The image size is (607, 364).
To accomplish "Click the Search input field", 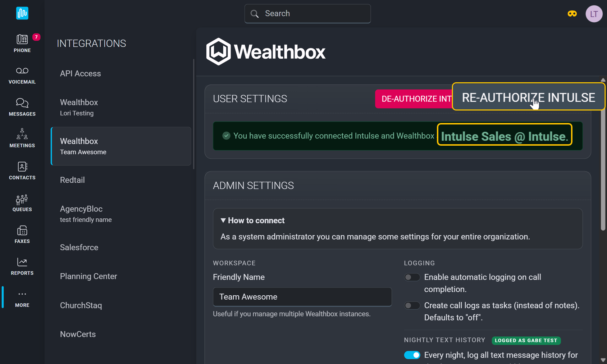I will point(307,14).
